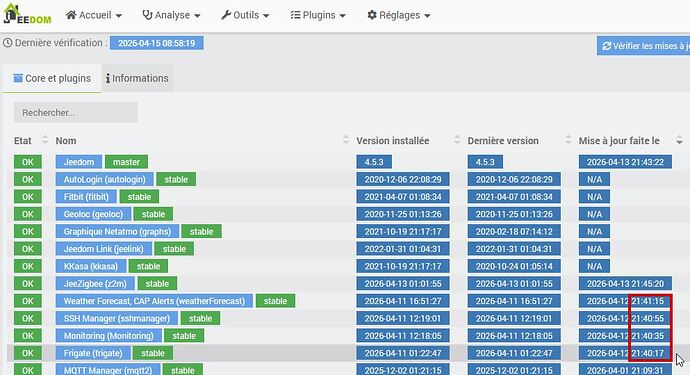This screenshot has width=690, height=375.
Task: Click installed version 2026-04-11 16:51:27
Action: click(403, 301)
